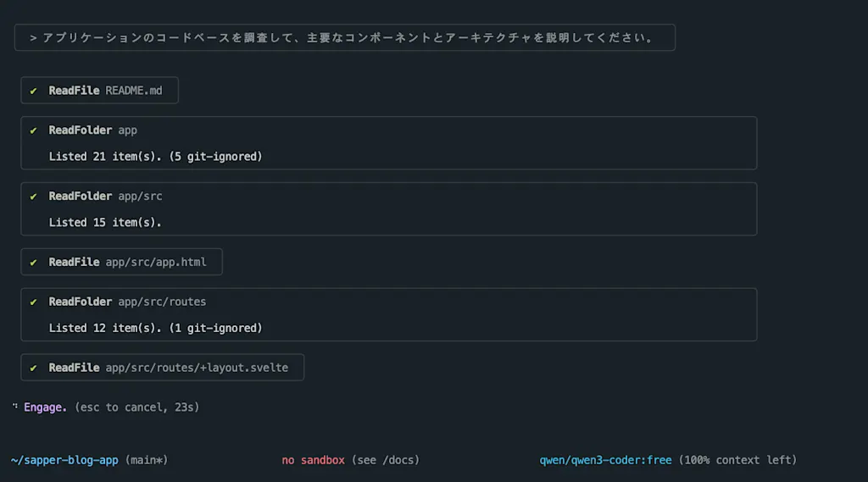The height and width of the screenshot is (482, 868).
Task: Click the green checkmark beside ReadFile README.md
Action: pos(34,91)
